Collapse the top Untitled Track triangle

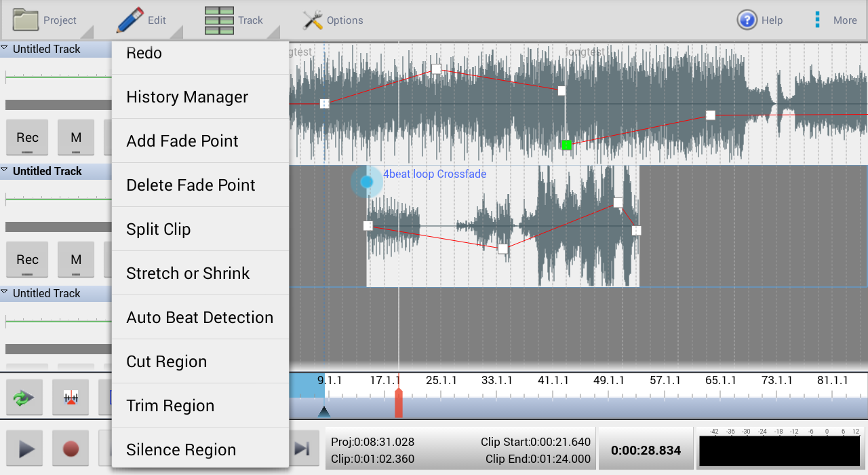(5, 48)
